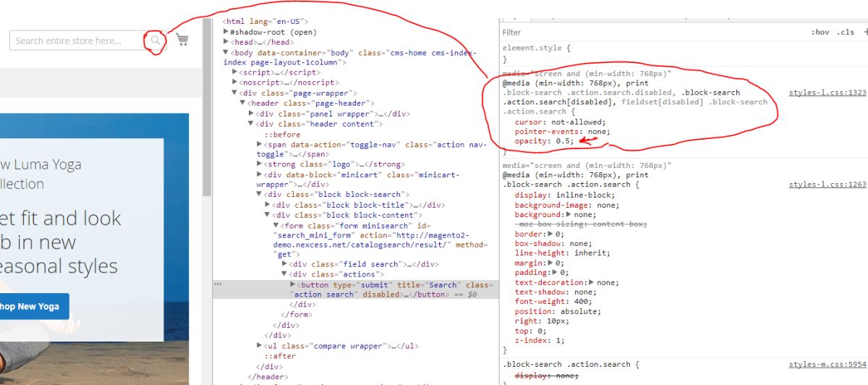Image resolution: width=868 pixels, height=385 pixels.
Task: Click the element.style rule block
Action: tap(537, 54)
